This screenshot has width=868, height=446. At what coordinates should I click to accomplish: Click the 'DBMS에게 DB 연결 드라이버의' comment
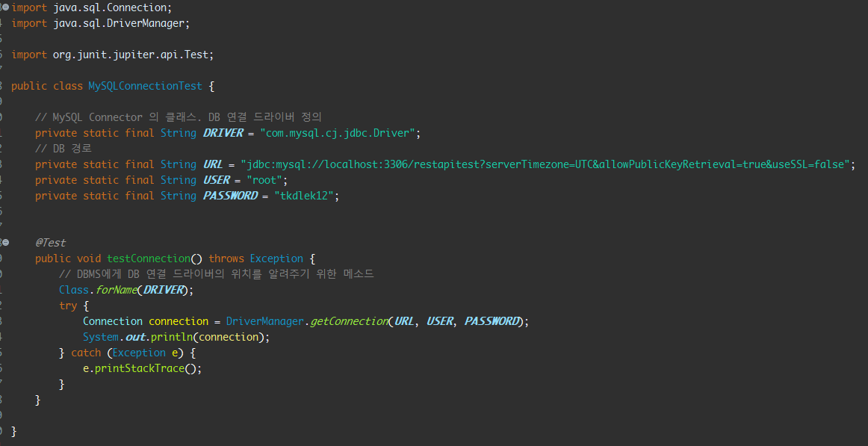click(217, 274)
